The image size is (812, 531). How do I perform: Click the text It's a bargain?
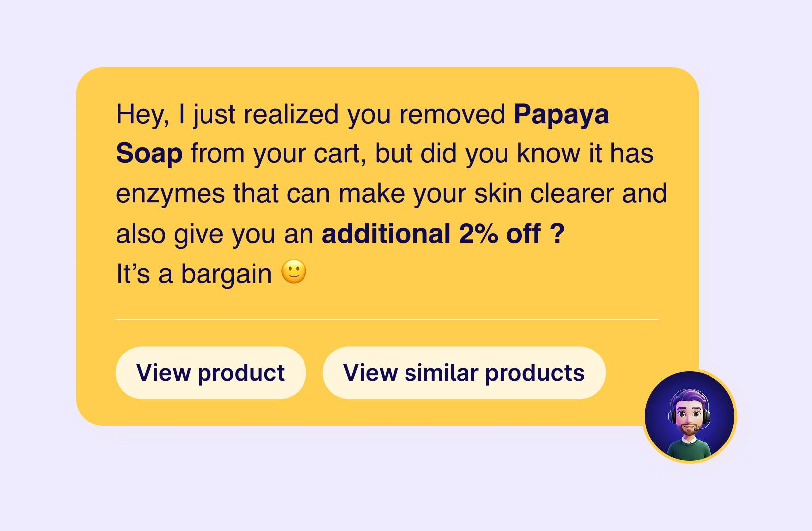point(194,273)
